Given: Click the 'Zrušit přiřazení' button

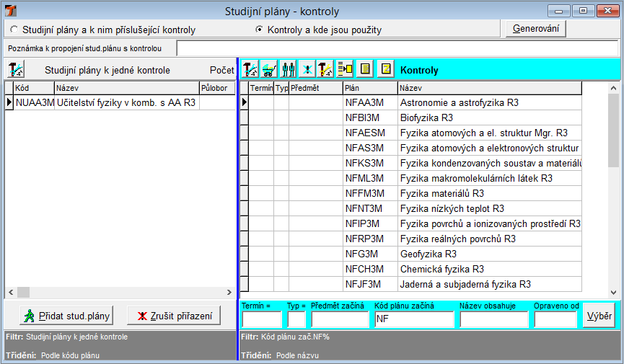Looking at the screenshot, I should tap(174, 316).
